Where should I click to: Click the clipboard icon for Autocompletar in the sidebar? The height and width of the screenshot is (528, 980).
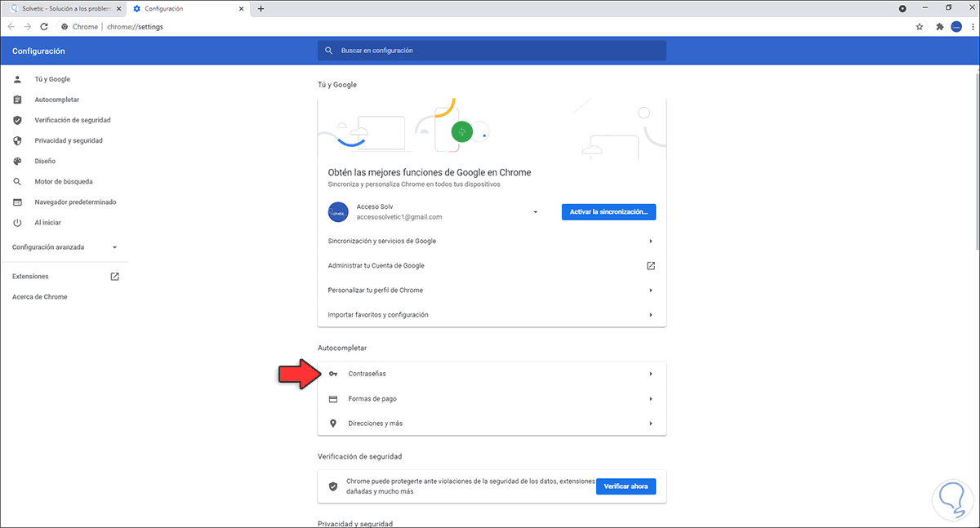pos(17,100)
